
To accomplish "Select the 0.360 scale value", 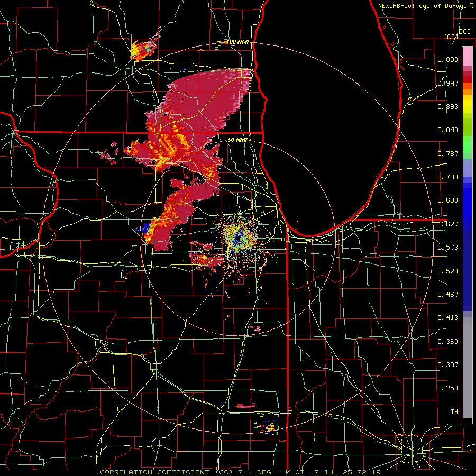I will click(x=448, y=342).
